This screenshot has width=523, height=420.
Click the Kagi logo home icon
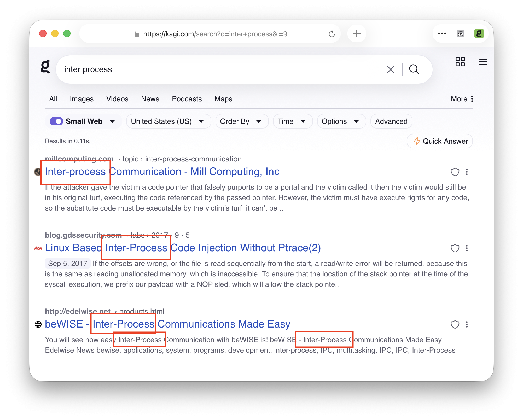pyautogui.click(x=45, y=67)
